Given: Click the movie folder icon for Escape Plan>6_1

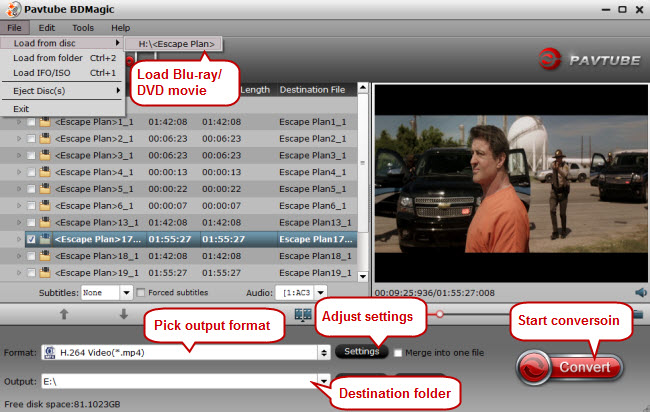Looking at the screenshot, I should [x=45, y=206].
